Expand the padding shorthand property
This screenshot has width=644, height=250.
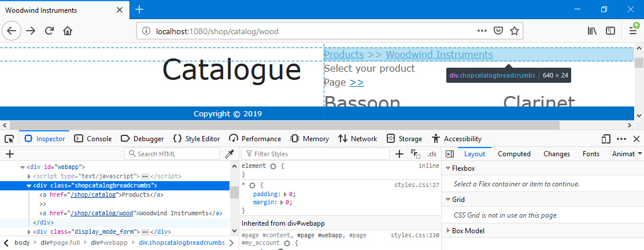tap(286, 194)
